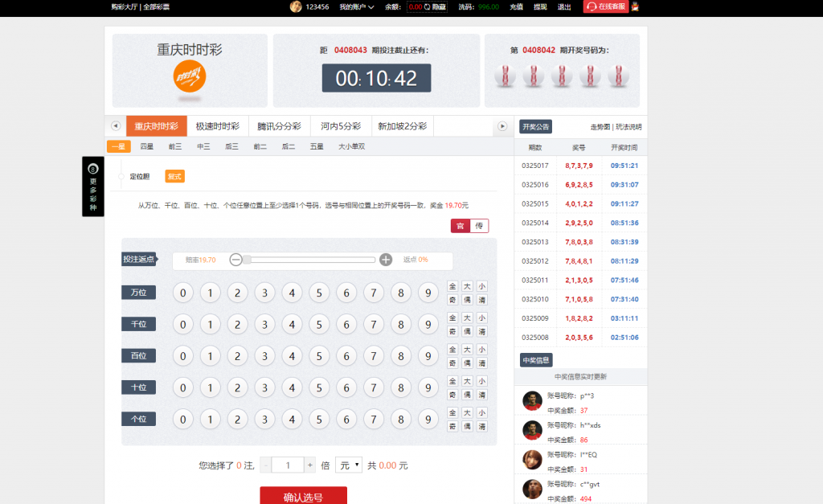
Task: Click the bet multiplier input field
Action: click(x=288, y=465)
